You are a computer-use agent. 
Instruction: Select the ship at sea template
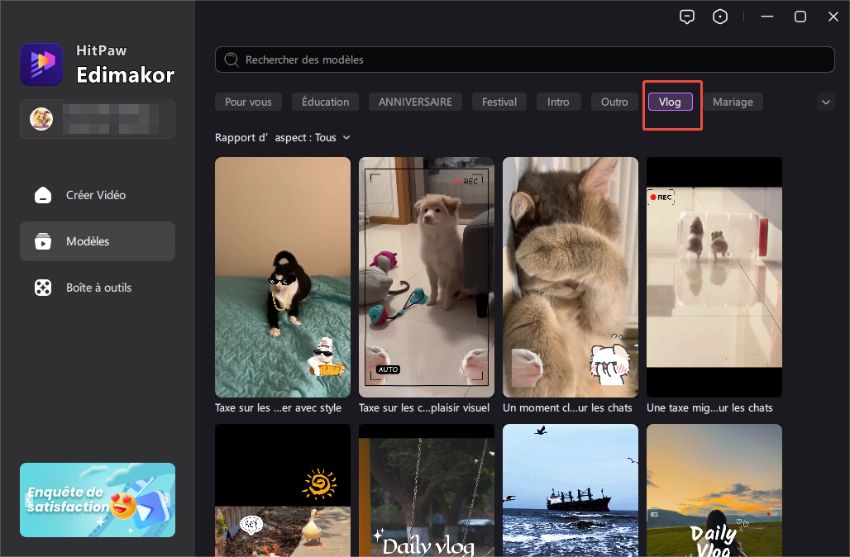pyautogui.click(x=570, y=490)
